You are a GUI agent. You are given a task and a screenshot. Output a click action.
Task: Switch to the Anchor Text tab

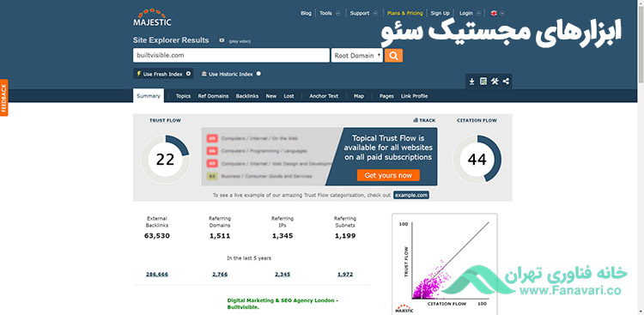coord(324,96)
